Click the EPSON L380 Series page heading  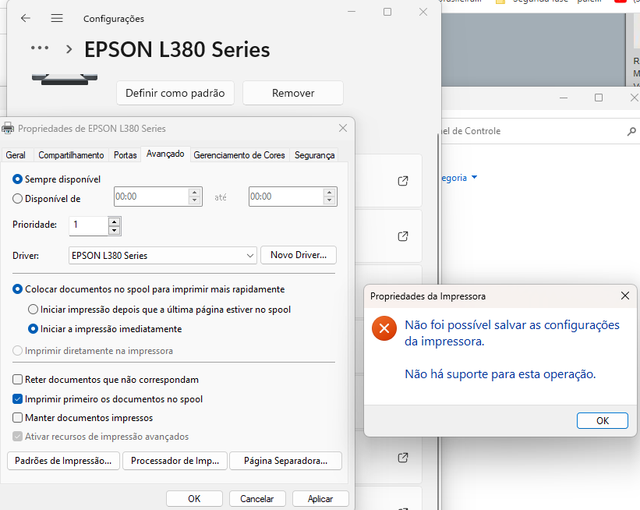(x=177, y=49)
